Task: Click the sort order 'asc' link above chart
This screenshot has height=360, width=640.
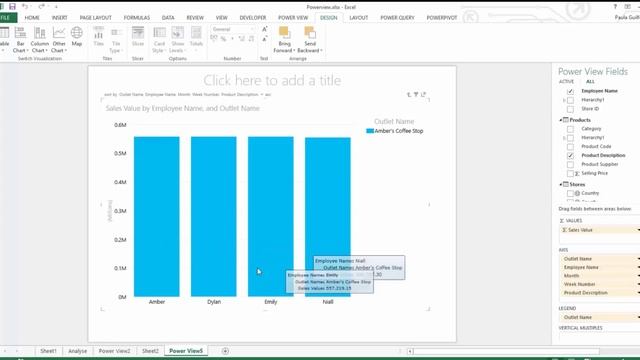Action: pos(268,94)
